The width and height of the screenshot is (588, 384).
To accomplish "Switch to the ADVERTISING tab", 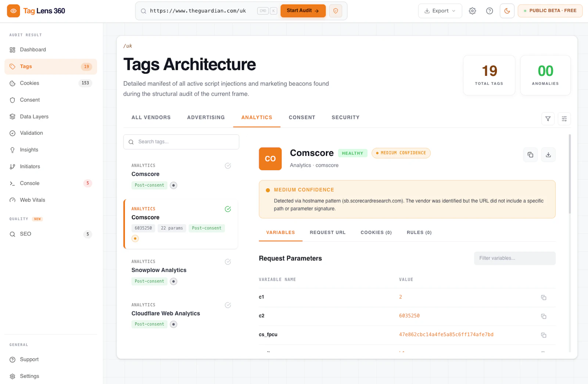I will pos(206,117).
